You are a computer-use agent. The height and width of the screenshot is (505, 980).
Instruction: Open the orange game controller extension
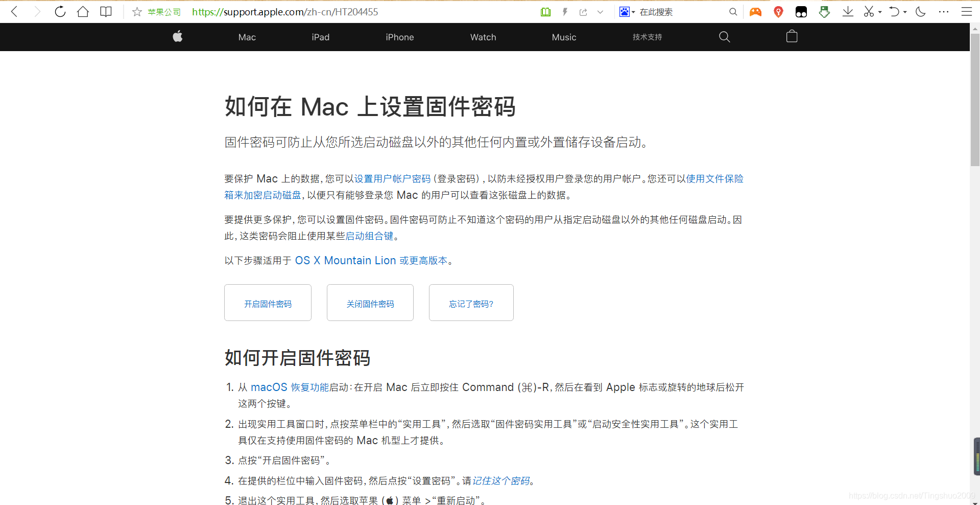(755, 12)
